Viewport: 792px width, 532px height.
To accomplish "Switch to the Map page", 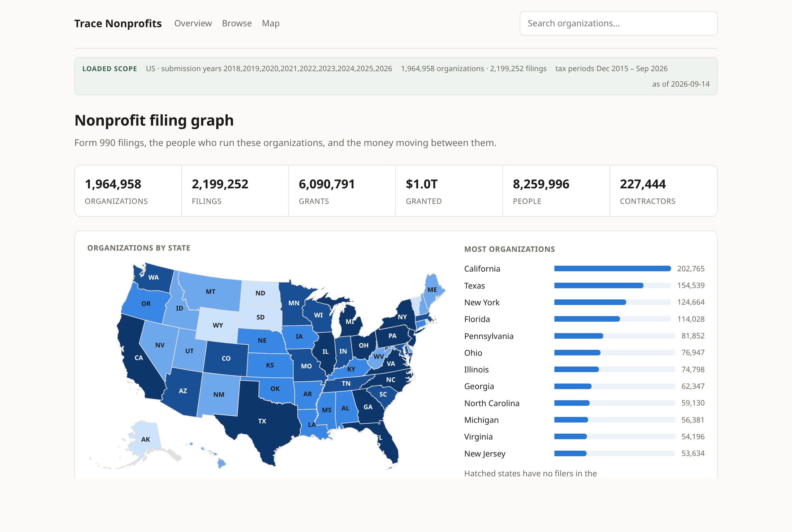I will (270, 24).
